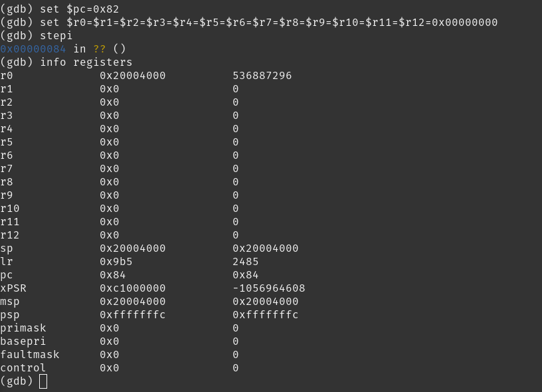Select the r12 register name

click(x=10, y=235)
